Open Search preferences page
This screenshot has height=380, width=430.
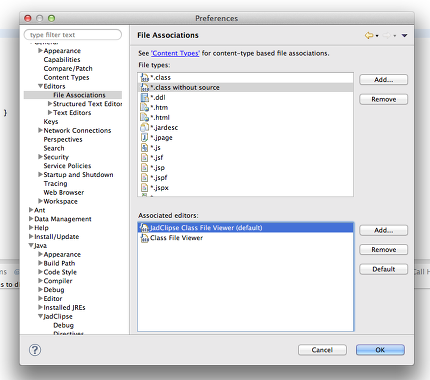coord(54,148)
